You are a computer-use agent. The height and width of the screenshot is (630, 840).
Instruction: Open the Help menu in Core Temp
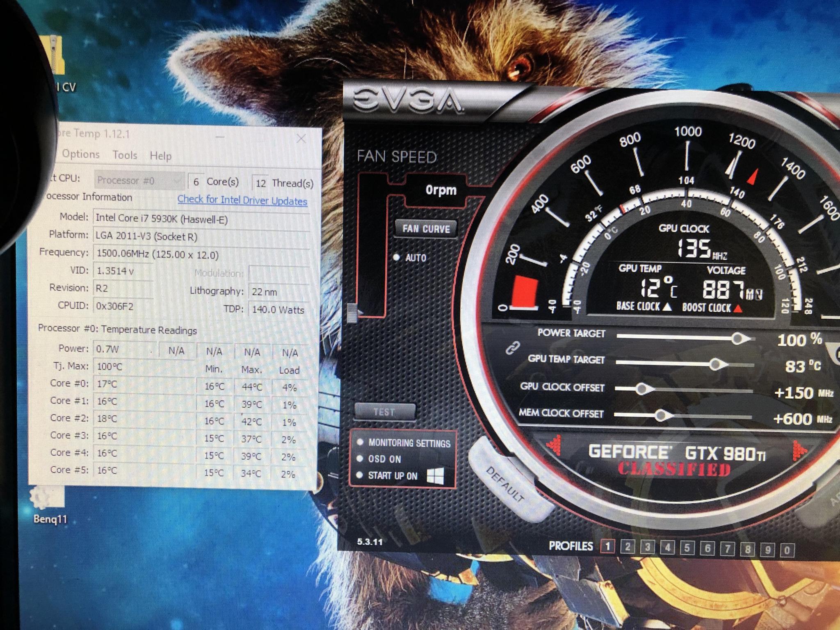point(160,156)
